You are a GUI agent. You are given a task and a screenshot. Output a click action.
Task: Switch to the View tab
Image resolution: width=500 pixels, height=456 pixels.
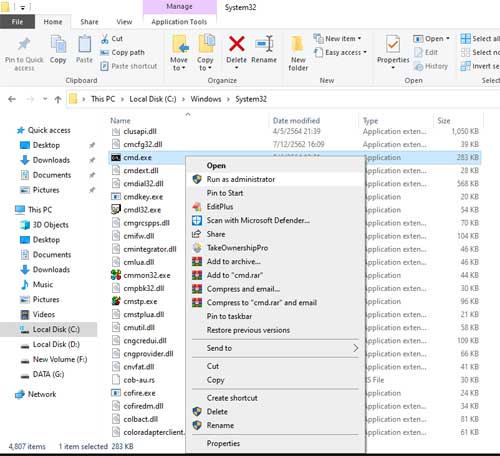coord(124,22)
